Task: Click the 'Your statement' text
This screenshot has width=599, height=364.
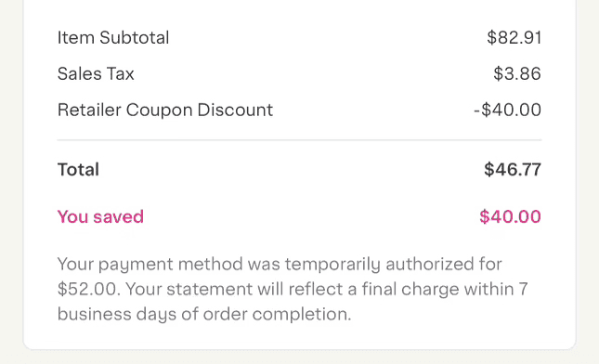Action: 189,289
